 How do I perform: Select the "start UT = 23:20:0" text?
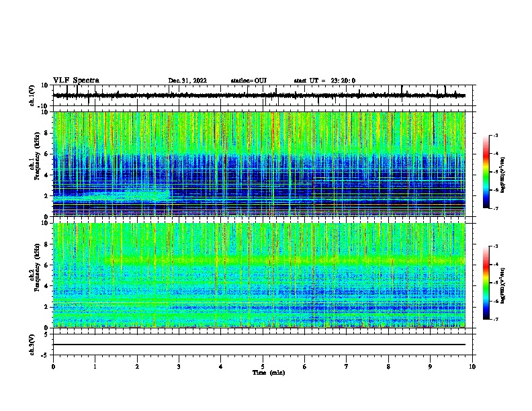(x=324, y=81)
